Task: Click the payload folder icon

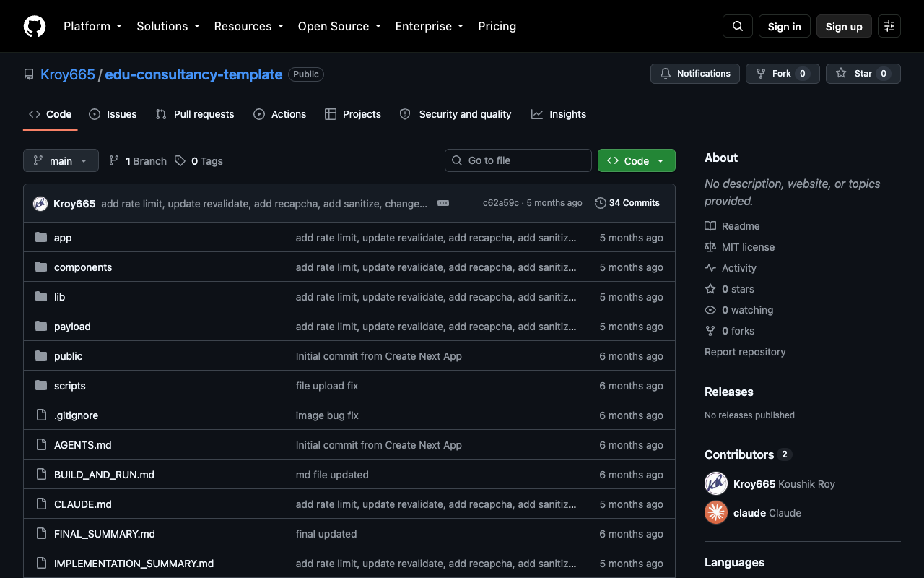Action: point(41,327)
